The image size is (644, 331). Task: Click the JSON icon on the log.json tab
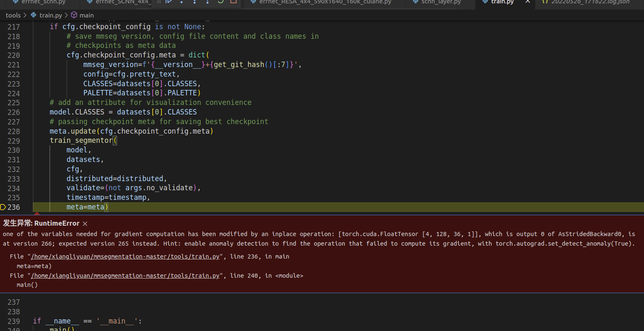(x=545, y=2)
